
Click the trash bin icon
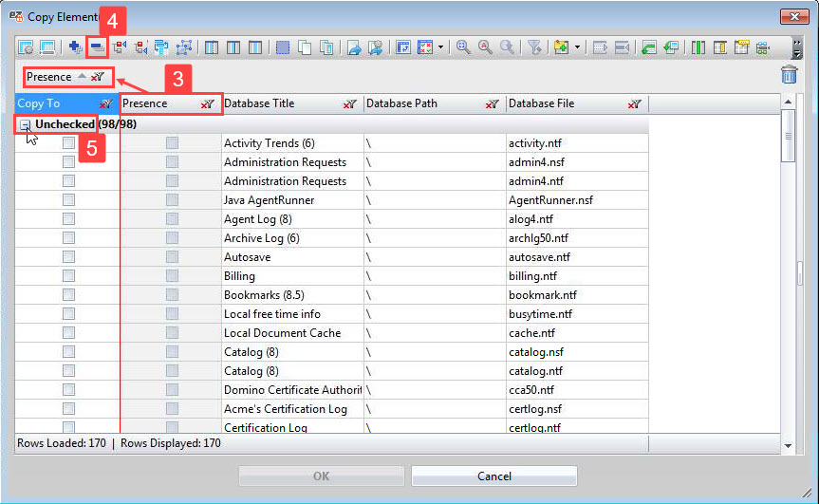(789, 76)
